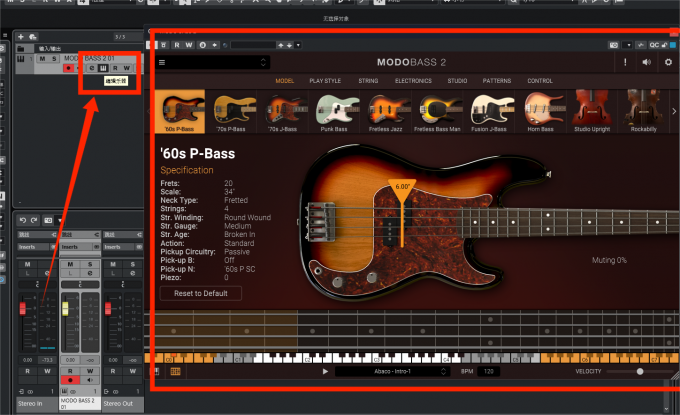Screen dimensions: 680x415
Task: Select the '60s P-Bass model thumbnail
Action: tap(180, 111)
